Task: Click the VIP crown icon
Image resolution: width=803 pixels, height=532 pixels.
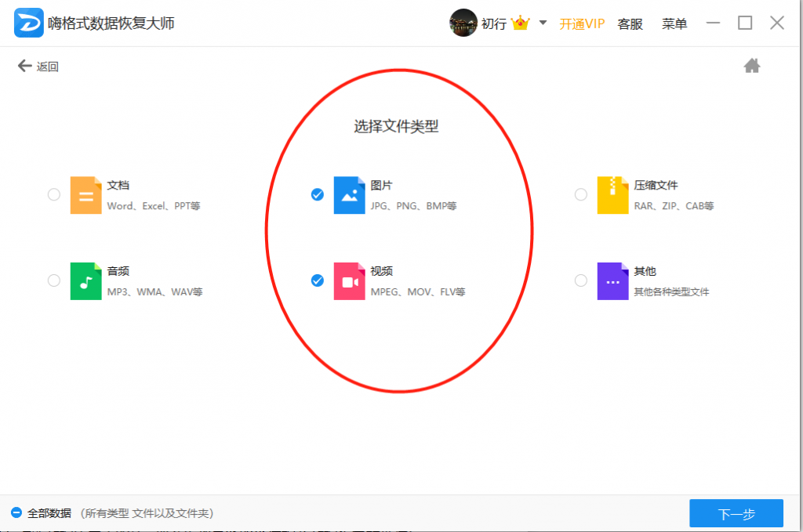Action: pyautogui.click(x=521, y=23)
